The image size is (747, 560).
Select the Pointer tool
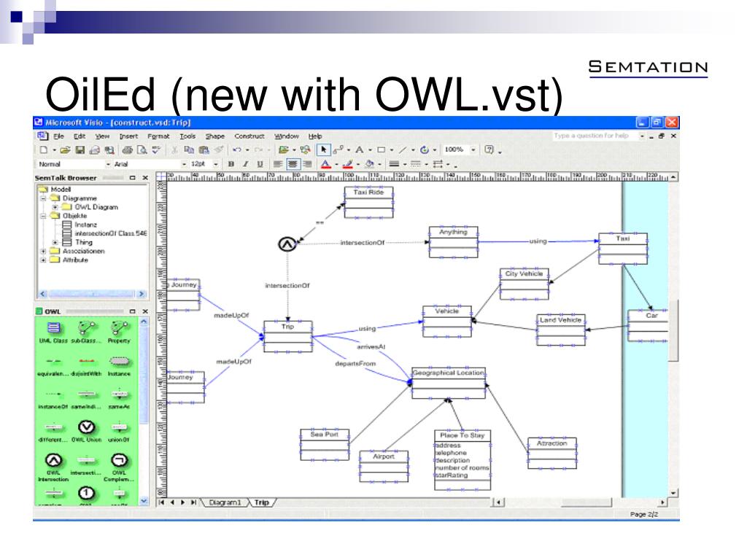click(x=323, y=150)
